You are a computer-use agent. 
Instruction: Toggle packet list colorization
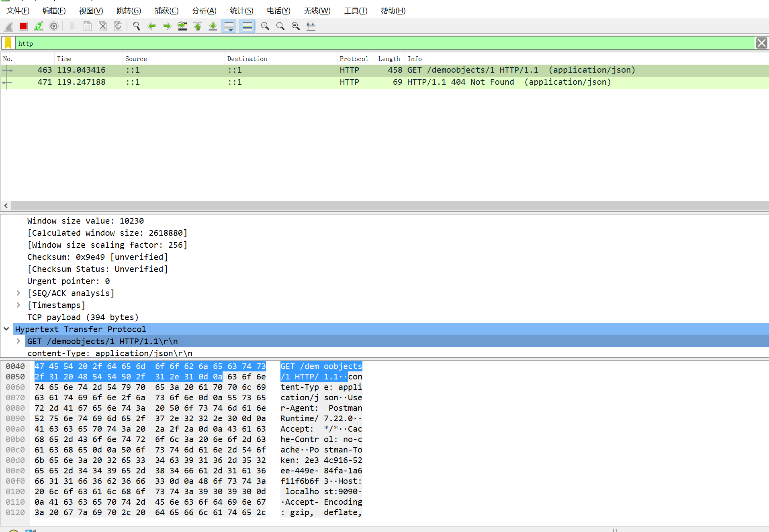click(247, 26)
